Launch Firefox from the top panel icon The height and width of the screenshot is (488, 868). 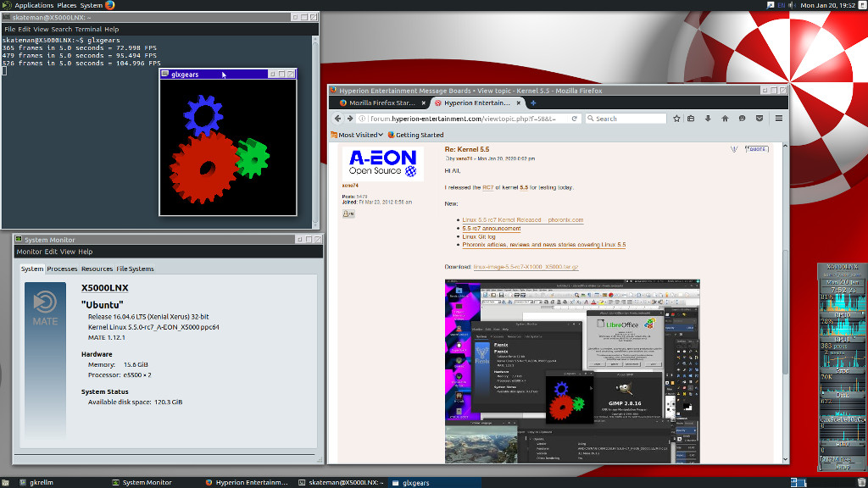pyautogui.click(x=109, y=5)
